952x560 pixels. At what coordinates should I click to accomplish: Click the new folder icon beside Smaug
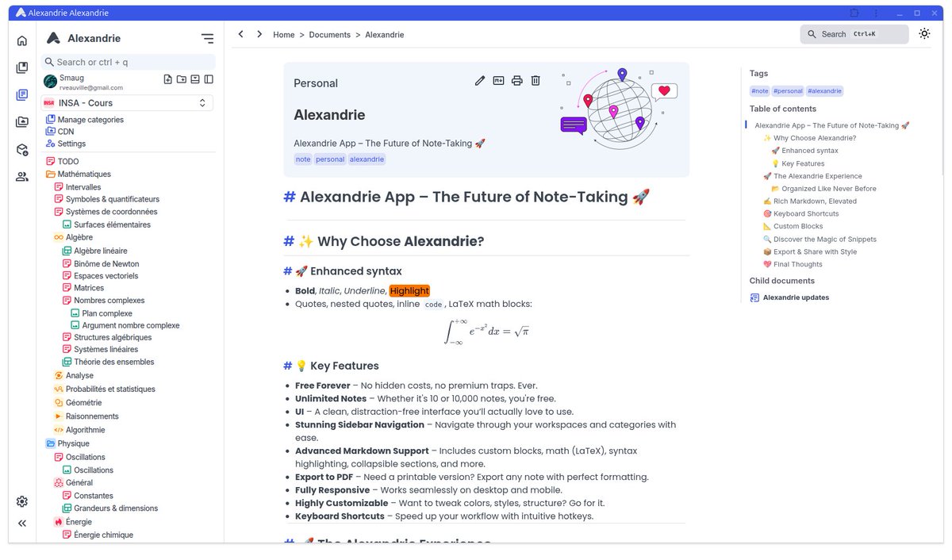pos(182,79)
